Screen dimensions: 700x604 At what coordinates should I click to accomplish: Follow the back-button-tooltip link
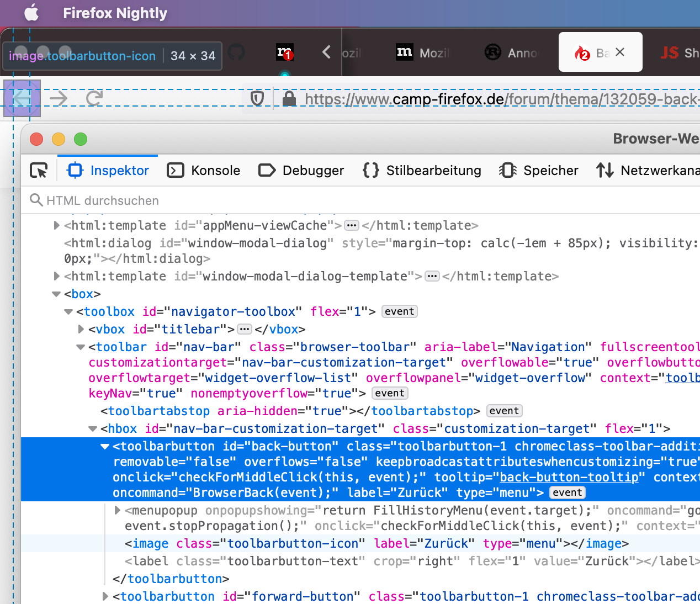coord(569,477)
